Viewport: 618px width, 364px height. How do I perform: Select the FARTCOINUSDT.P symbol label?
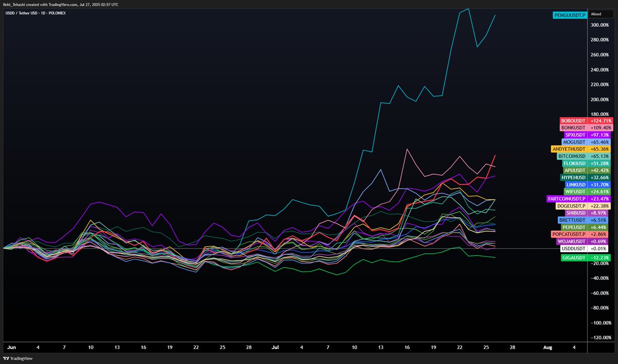click(x=566, y=199)
